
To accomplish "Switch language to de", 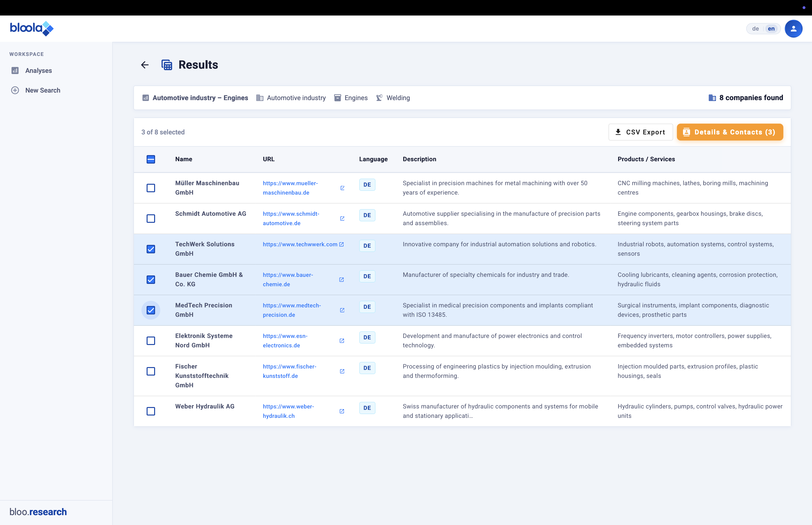I will pyautogui.click(x=755, y=29).
